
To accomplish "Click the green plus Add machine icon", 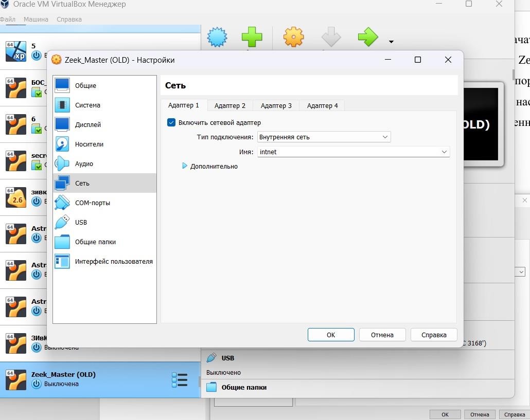I will (x=252, y=37).
